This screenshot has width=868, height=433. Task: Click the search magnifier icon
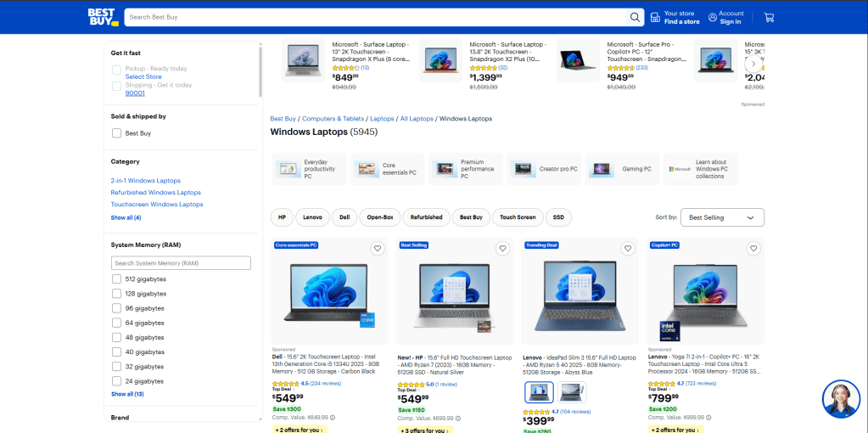pyautogui.click(x=635, y=17)
